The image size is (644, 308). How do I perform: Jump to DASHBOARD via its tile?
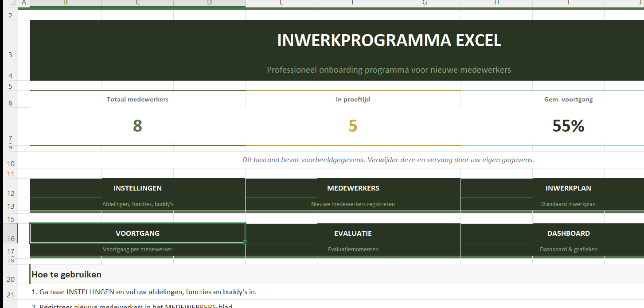click(x=568, y=234)
